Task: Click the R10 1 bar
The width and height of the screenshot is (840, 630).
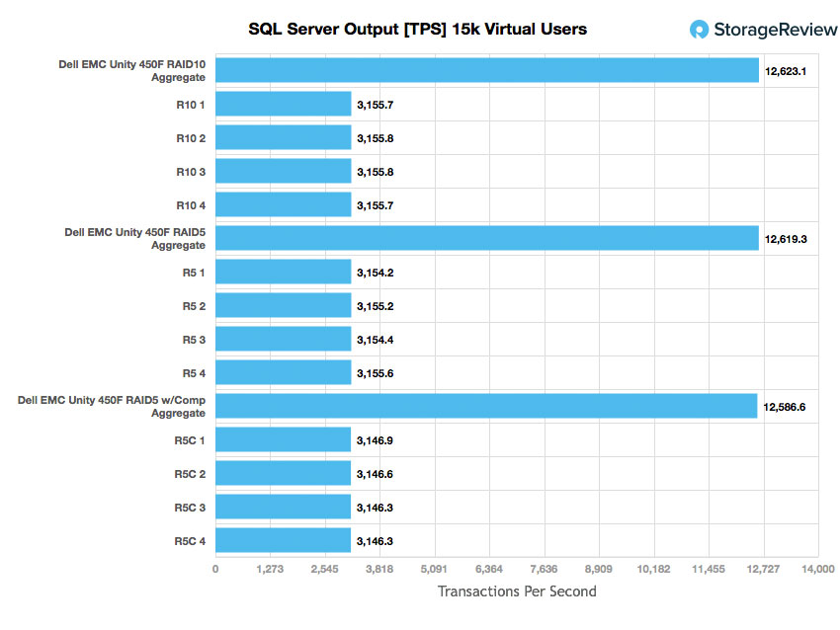Action: (x=284, y=104)
